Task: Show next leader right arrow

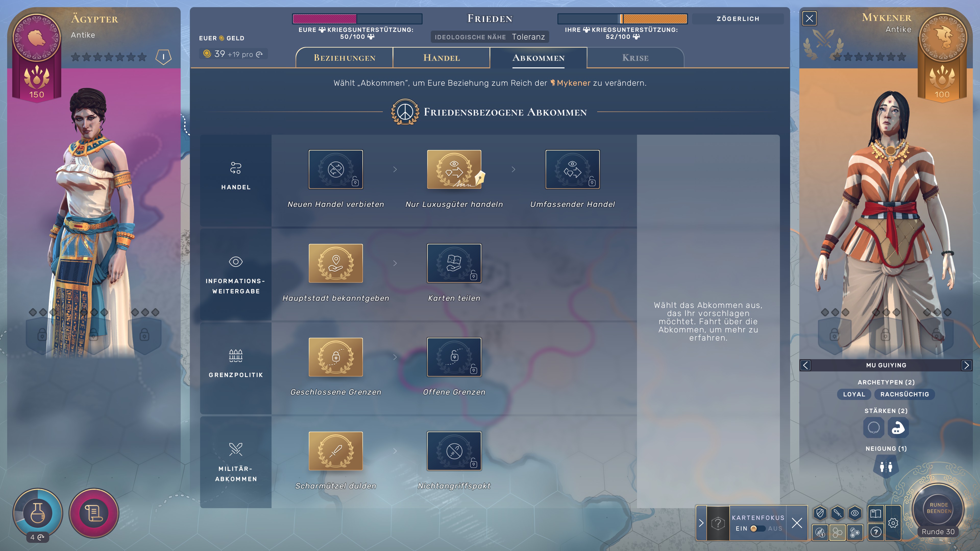Action: point(966,365)
